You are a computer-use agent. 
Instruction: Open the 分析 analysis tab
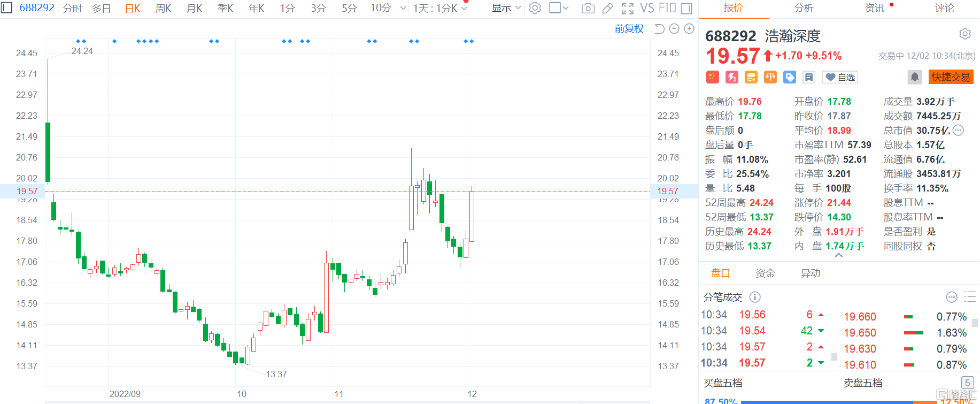point(804,8)
